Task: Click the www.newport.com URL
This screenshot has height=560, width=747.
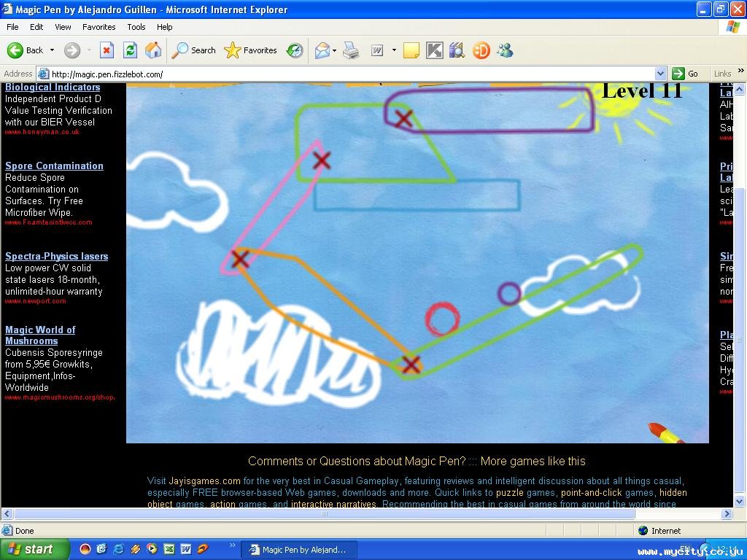Action: pyautogui.click(x=35, y=301)
